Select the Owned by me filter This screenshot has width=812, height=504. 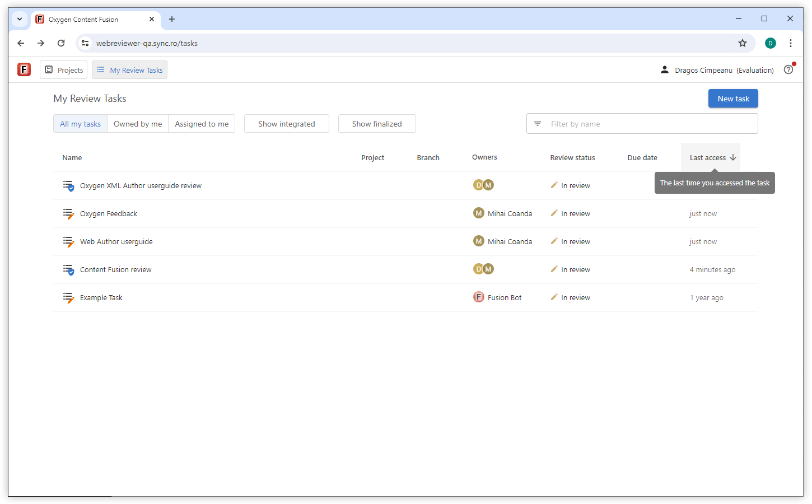click(138, 124)
